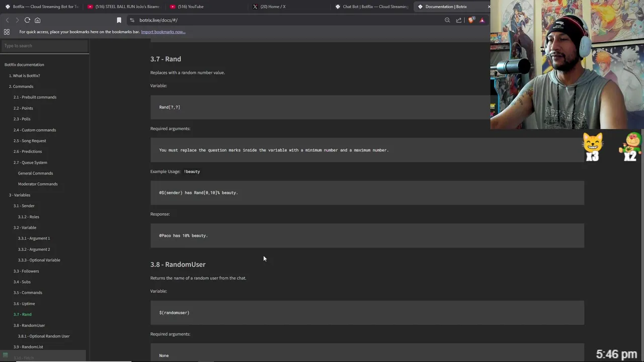Viewport: 644px width, 362px height.
Task: Click the Brave Rewards triangle icon
Action: (x=482, y=20)
